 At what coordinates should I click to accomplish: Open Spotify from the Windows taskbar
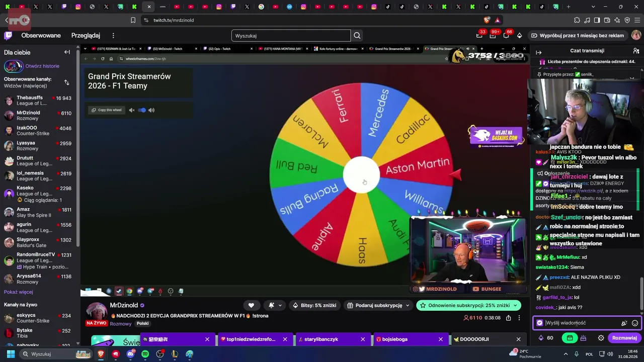pos(145,354)
